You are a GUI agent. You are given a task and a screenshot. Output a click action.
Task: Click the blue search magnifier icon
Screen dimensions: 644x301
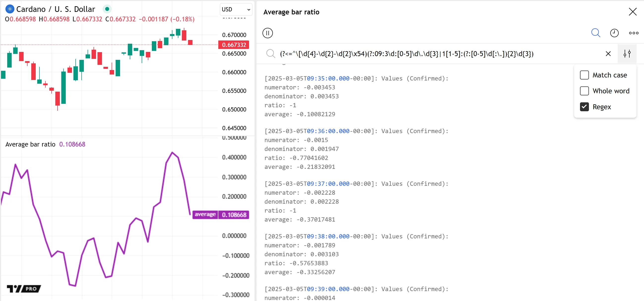[595, 33]
